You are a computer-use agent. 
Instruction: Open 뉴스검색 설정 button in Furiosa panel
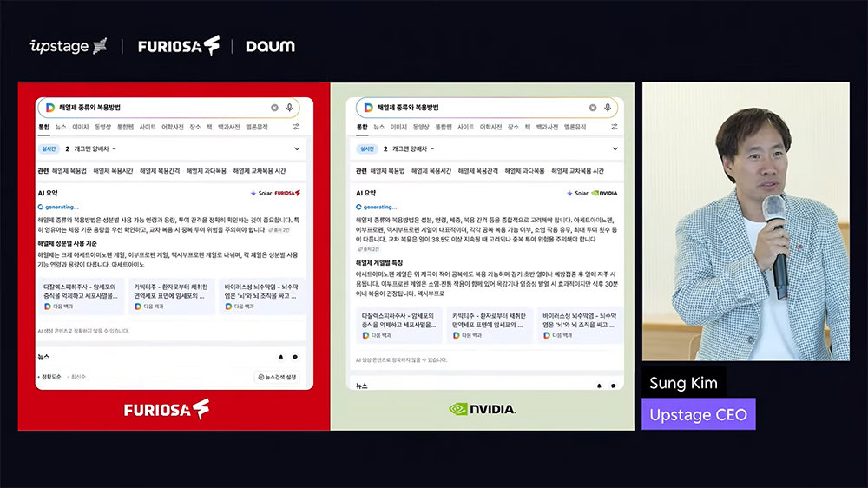pyautogui.click(x=278, y=377)
